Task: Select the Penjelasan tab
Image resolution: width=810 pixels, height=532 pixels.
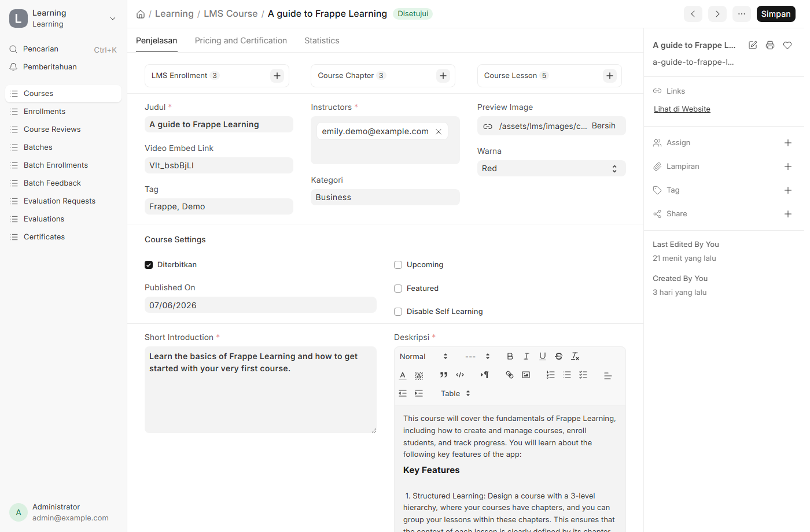Action: (x=157, y=40)
